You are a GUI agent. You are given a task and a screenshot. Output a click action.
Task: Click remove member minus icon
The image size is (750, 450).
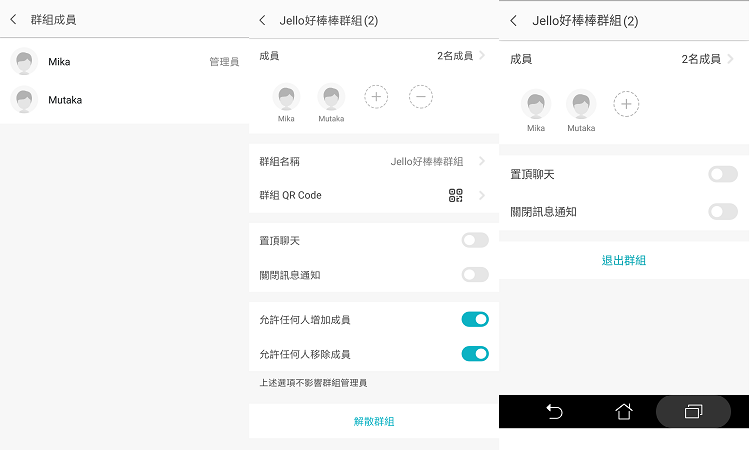point(421,97)
